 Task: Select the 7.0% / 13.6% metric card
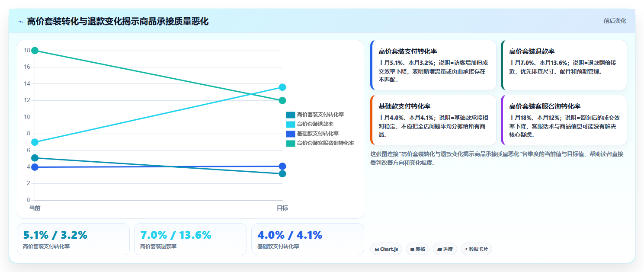click(x=190, y=239)
